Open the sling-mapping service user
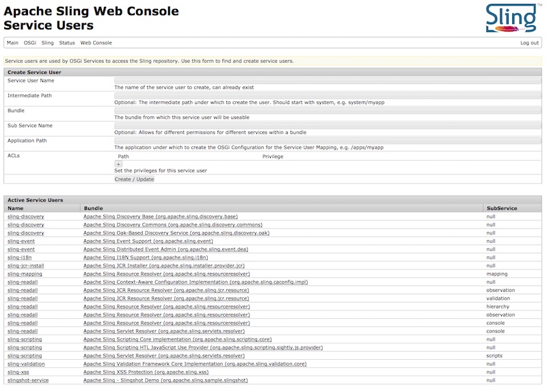The image size is (547, 392). [x=25, y=274]
